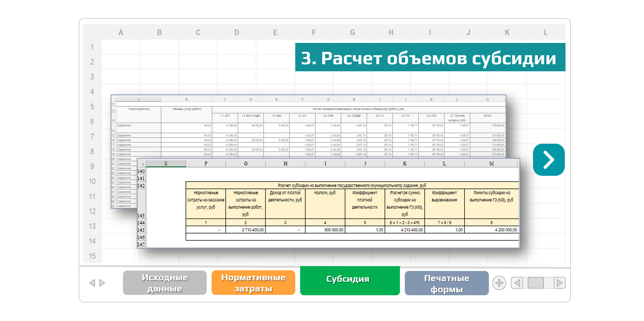
Task: Click the teal next-slide arrow button
Action: pyautogui.click(x=548, y=160)
